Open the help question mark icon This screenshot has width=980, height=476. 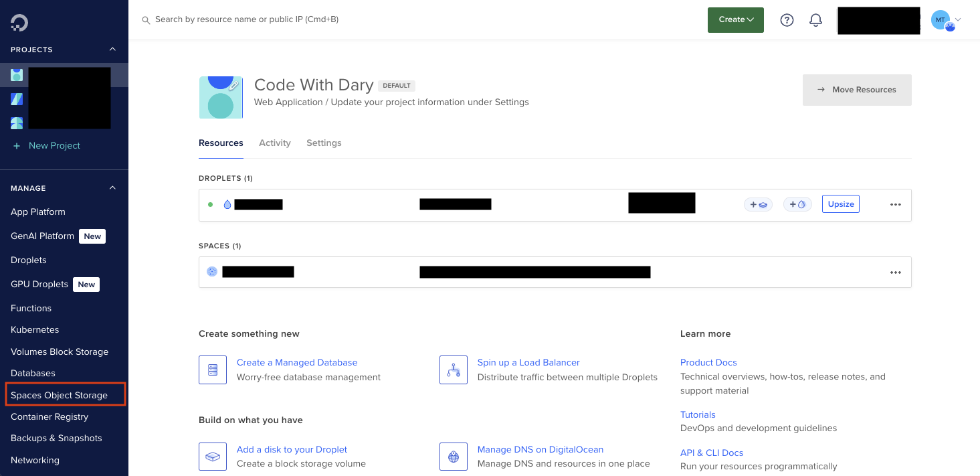click(x=787, y=20)
